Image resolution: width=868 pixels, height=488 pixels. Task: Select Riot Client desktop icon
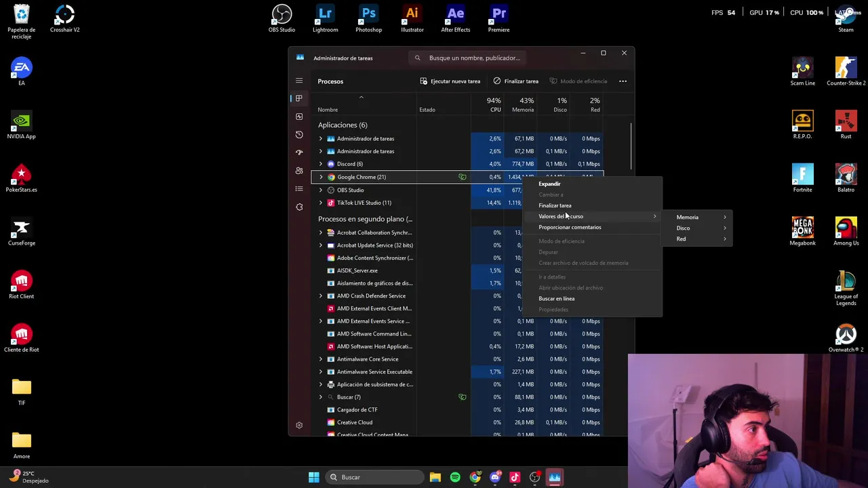(21, 285)
